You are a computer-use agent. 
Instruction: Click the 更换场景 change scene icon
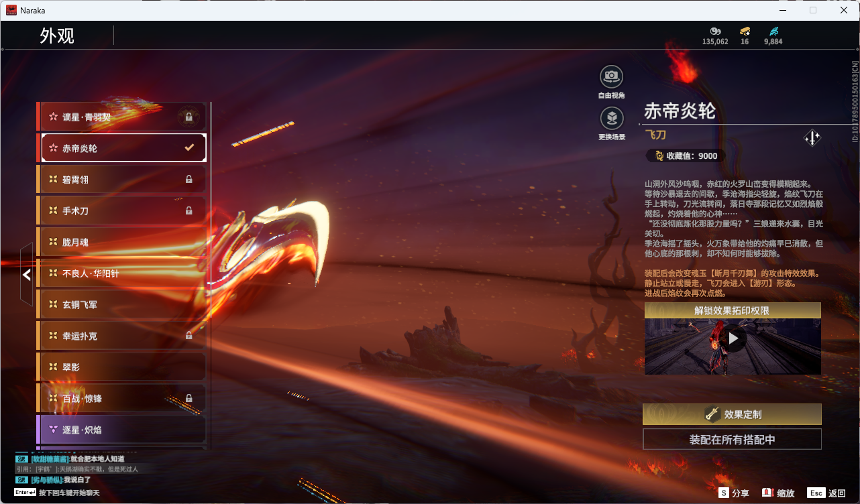611,119
